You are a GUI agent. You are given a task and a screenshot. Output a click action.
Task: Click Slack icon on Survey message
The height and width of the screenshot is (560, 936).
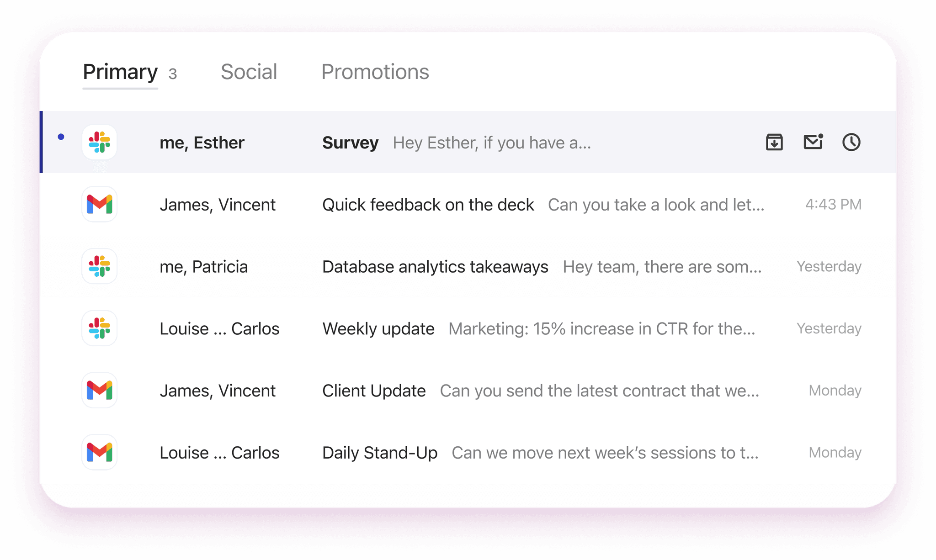point(100,142)
